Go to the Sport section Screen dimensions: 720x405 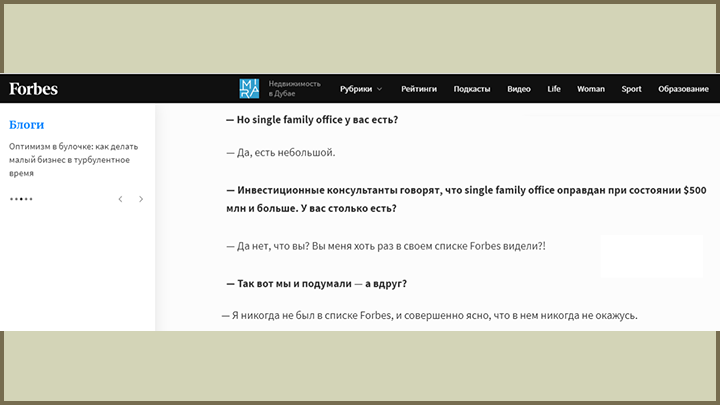[x=631, y=89]
